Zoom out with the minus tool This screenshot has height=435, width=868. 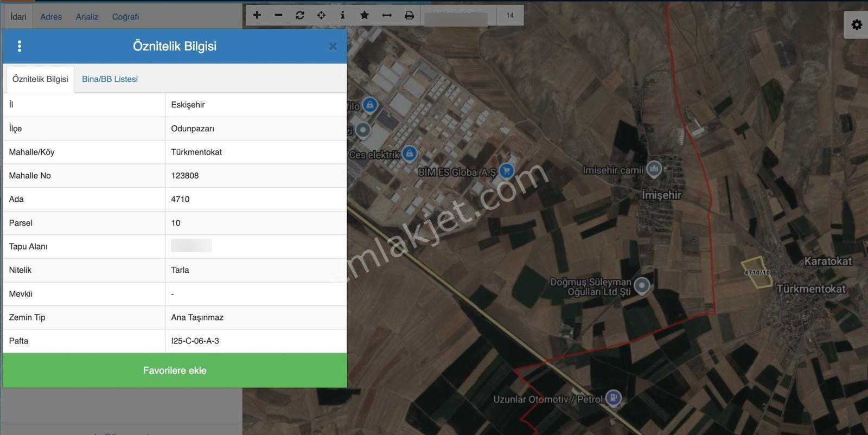click(278, 15)
